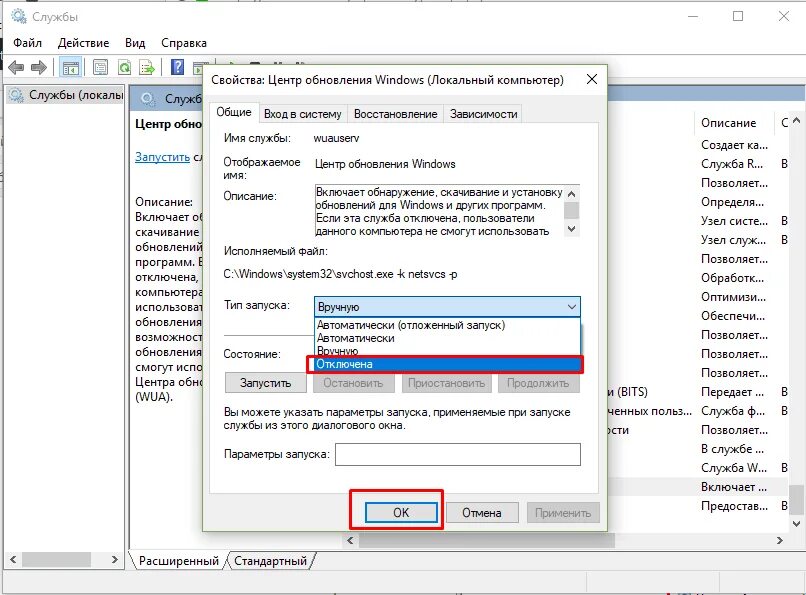Open the Справка menu

point(184,43)
